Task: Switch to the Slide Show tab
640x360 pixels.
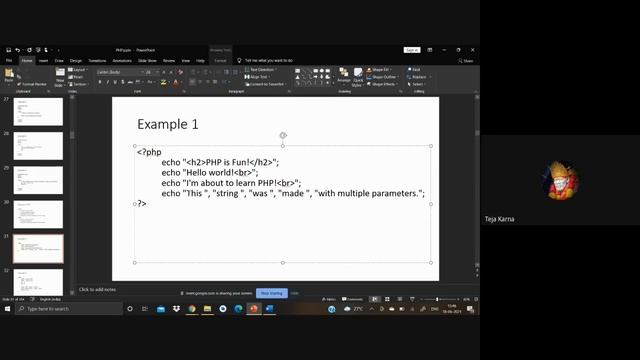Action: pos(147,60)
